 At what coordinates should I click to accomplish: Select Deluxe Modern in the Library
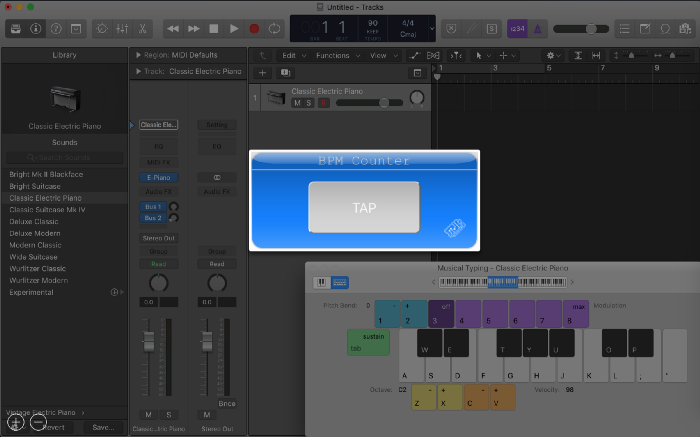point(35,233)
